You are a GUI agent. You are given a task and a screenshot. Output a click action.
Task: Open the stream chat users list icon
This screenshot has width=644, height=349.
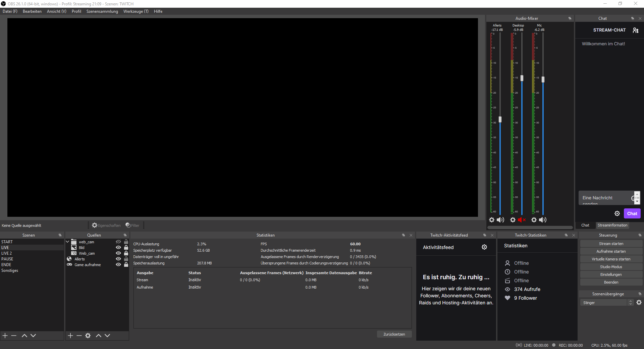635,30
